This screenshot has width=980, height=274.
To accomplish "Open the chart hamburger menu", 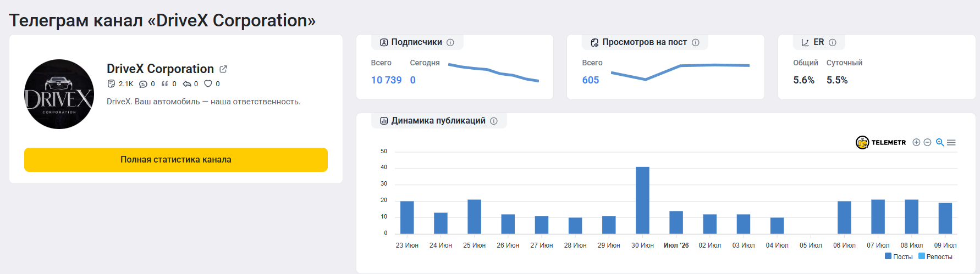I will pos(951,142).
